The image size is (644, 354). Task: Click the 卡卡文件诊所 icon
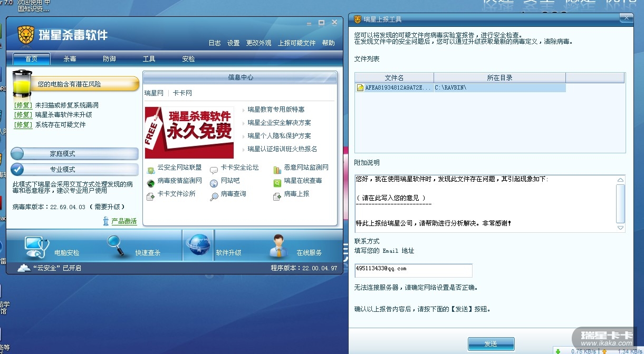click(151, 196)
